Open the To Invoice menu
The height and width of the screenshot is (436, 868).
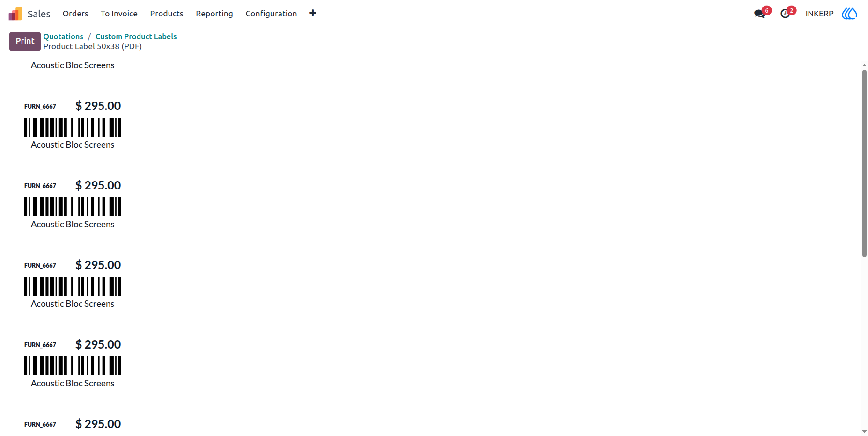[119, 14]
